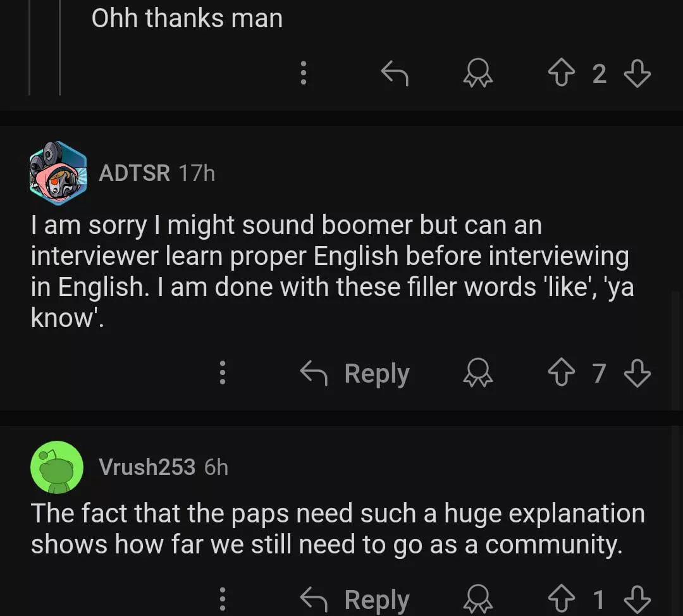Click reply arrow on "Ohh thanks man" comment
Viewport: 683px width, 616px height.
(395, 74)
